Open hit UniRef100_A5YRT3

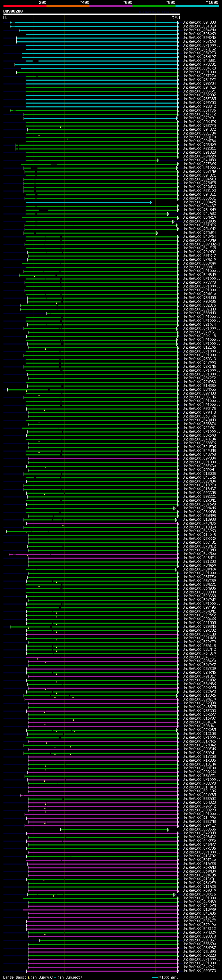[199, 53]
